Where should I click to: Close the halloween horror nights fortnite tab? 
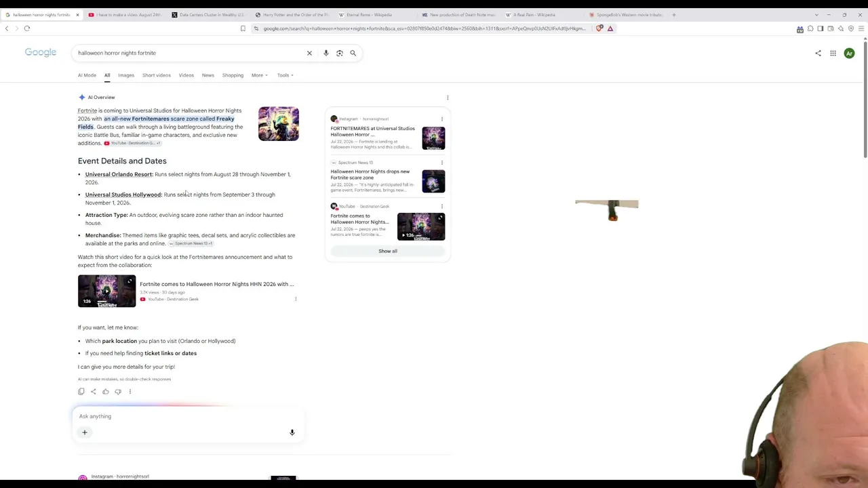[x=77, y=14]
